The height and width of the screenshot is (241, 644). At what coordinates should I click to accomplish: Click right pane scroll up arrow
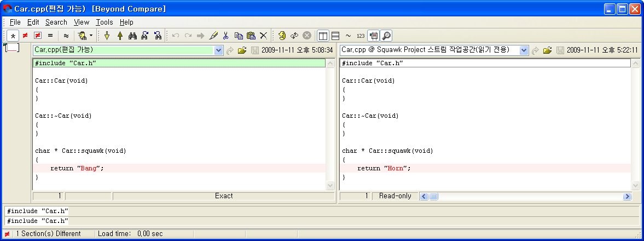click(635, 64)
